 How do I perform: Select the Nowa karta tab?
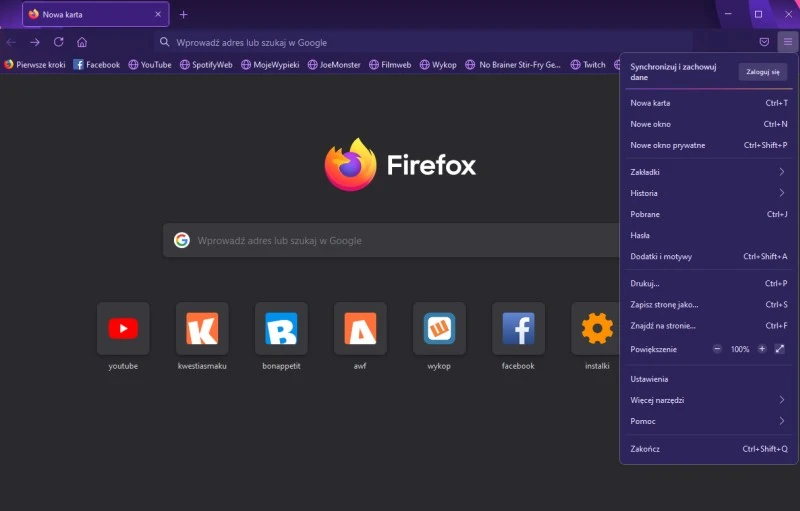pyautogui.click(x=95, y=14)
